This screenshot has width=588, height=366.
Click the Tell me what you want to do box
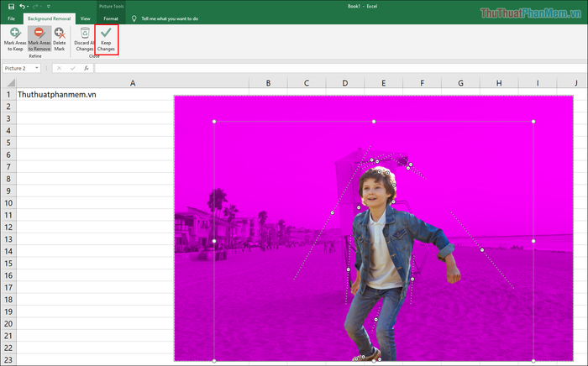pyautogui.click(x=170, y=18)
